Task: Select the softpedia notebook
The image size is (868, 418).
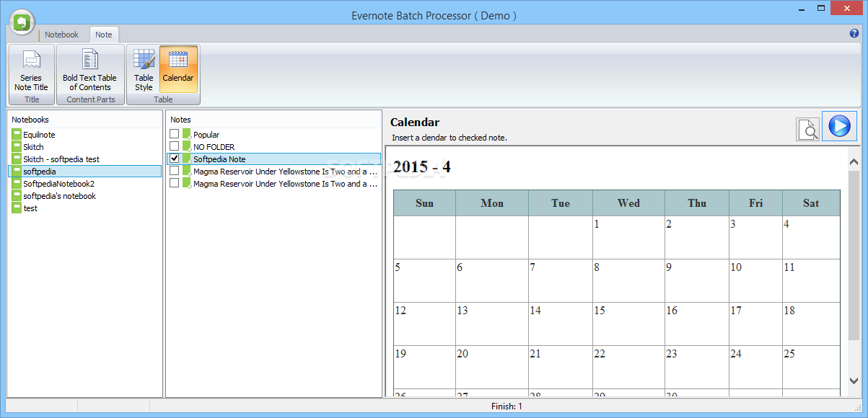Action: coord(85,172)
